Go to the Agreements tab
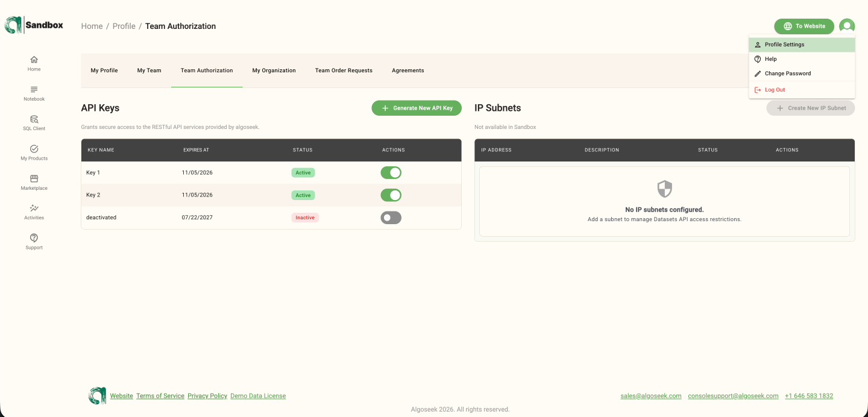 (x=408, y=71)
